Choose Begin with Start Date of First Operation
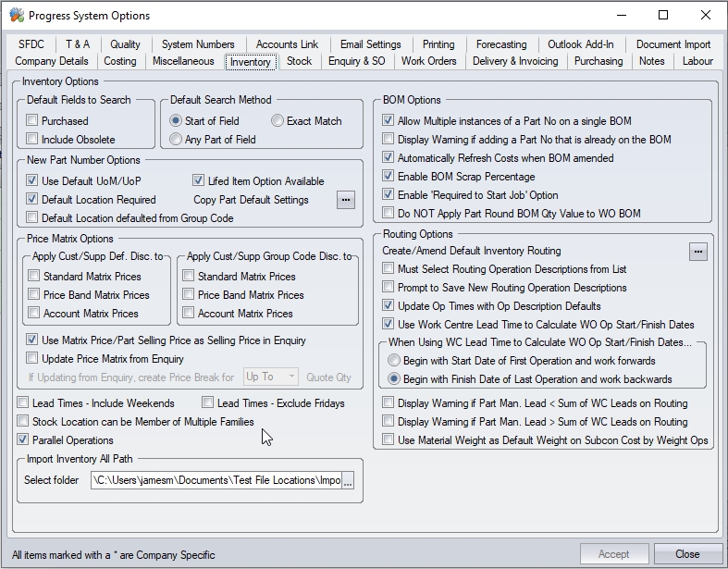Image resolution: width=728 pixels, height=569 pixels. point(395,361)
